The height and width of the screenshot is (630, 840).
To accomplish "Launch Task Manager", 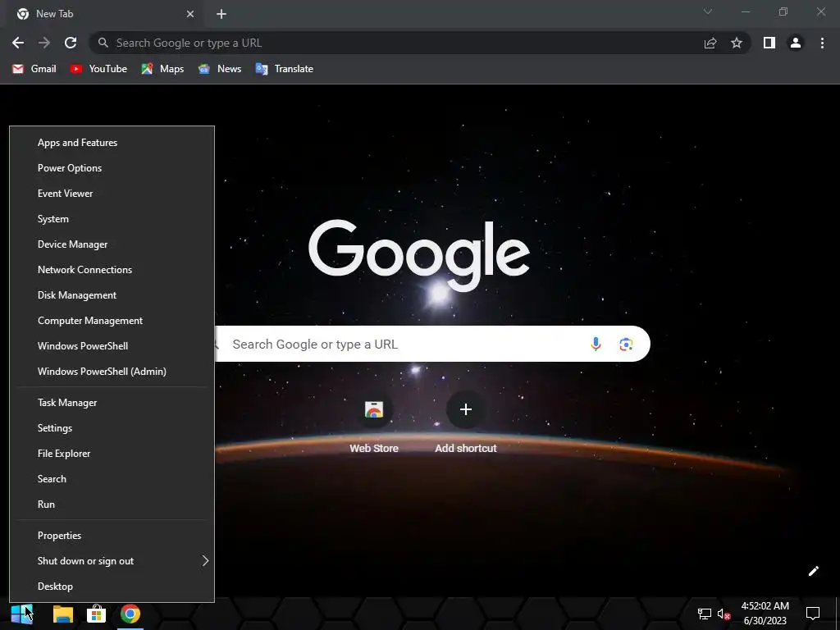I will (x=112, y=403).
